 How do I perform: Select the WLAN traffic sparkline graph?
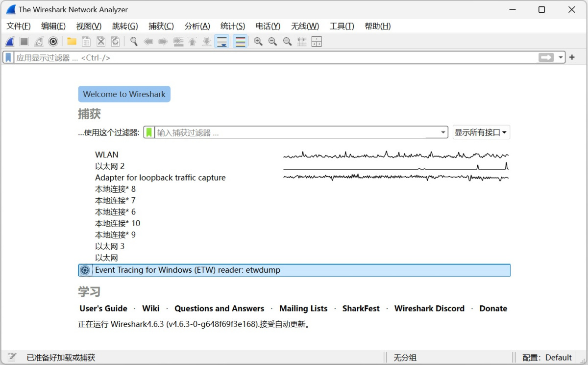[395, 155]
